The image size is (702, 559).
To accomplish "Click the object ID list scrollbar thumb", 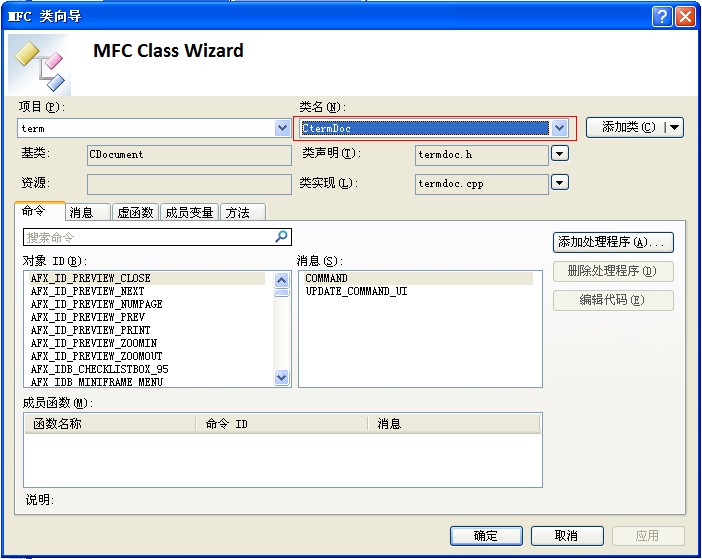I will coord(282,293).
